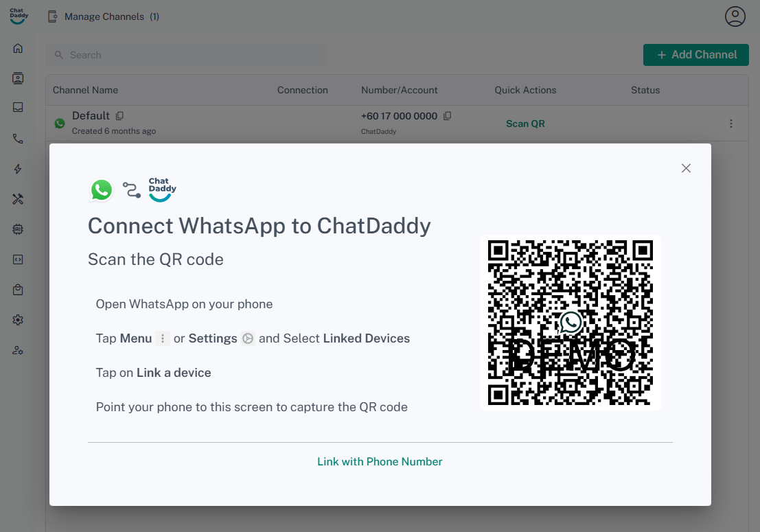Open the Default channel three-dot menu
The image size is (760, 532).
tap(730, 124)
